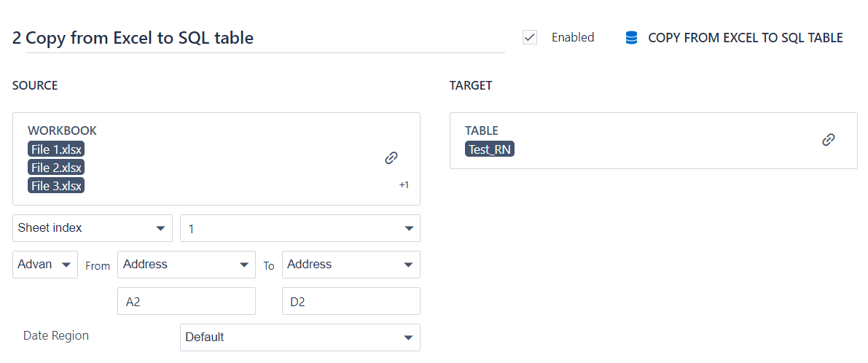This screenshot has height=363, width=868.
Task: Click the Test_RN table tag
Action: [x=490, y=149]
